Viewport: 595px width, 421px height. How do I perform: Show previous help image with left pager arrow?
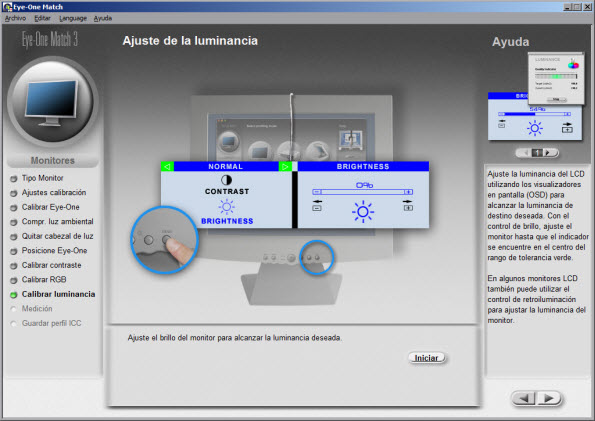(x=526, y=153)
